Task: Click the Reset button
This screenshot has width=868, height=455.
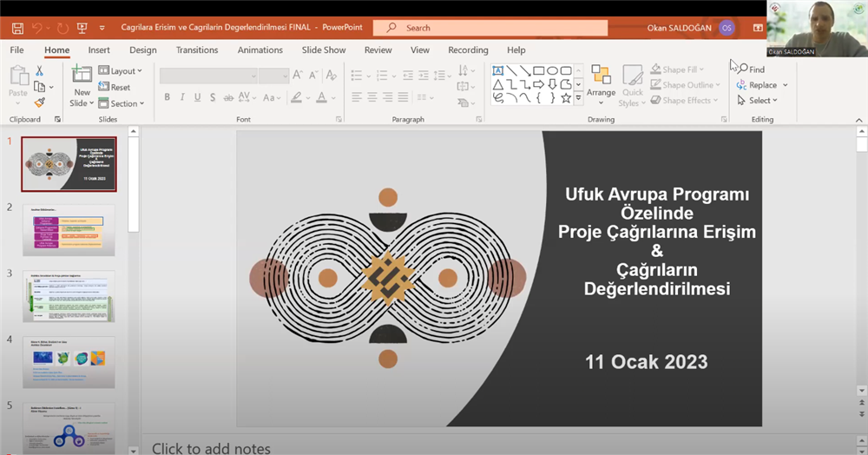Action: (115, 87)
